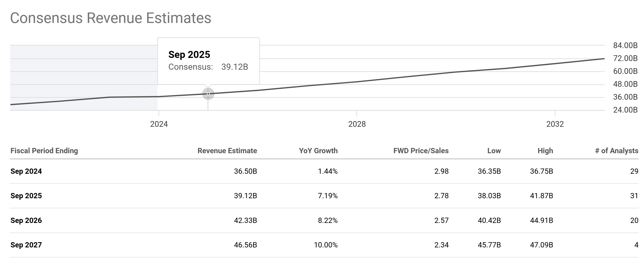
Task: Click the Sep 2025 consensus tooltip box
Action: point(208,61)
